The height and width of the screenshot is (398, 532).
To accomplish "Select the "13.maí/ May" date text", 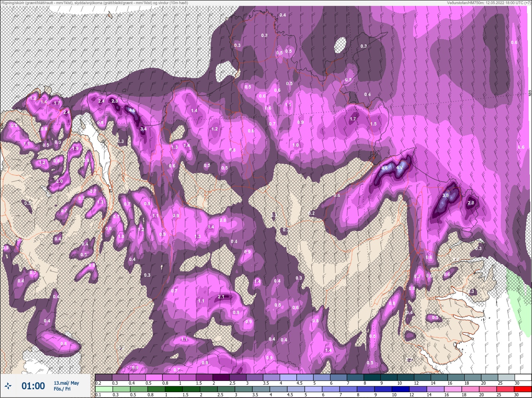I will coord(66,383).
